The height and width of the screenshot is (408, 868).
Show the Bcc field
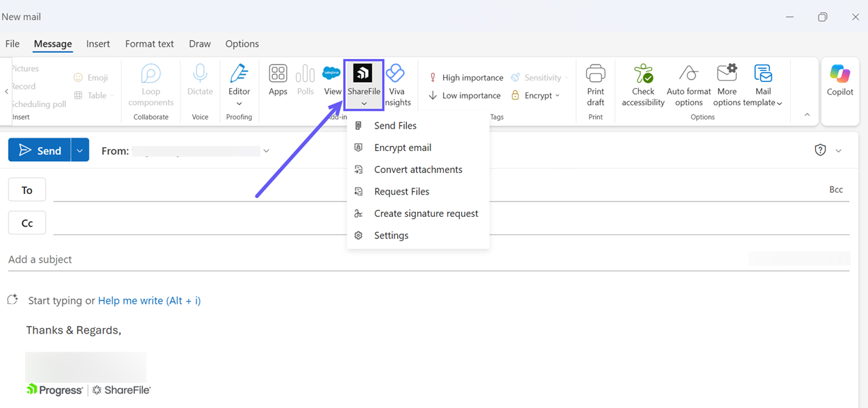coord(836,190)
